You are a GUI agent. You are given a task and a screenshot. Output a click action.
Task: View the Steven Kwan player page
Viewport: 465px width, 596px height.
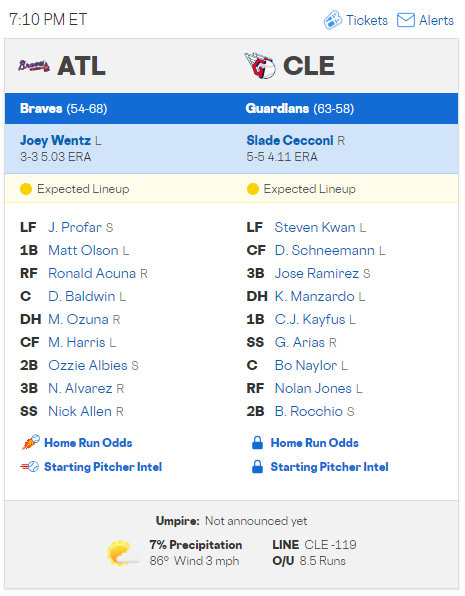pyautogui.click(x=315, y=227)
